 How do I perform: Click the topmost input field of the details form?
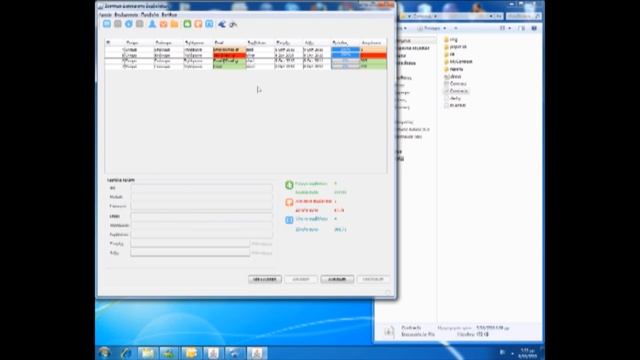tap(202, 188)
